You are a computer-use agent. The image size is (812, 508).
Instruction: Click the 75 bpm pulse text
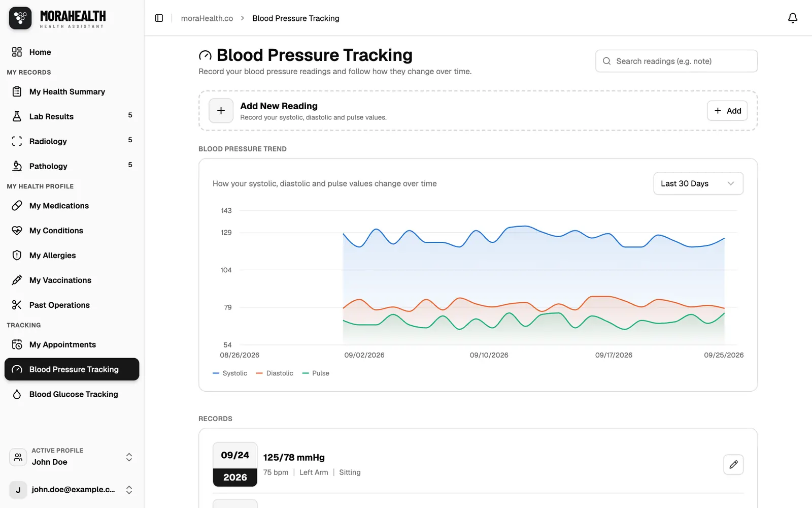pos(276,472)
